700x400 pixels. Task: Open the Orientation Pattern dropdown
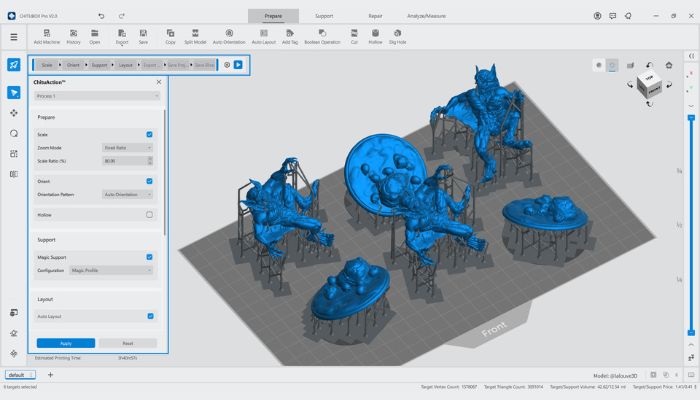coord(128,195)
